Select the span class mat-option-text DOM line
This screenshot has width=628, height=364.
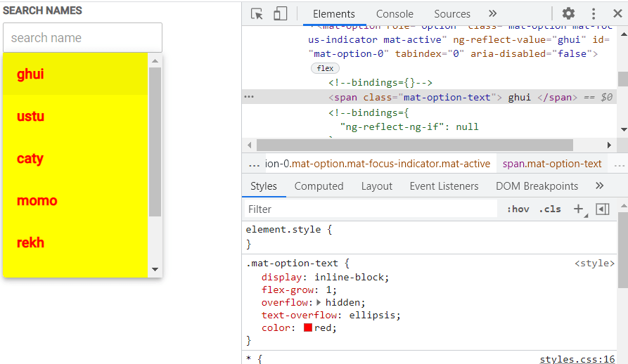(x=429, y=97)
